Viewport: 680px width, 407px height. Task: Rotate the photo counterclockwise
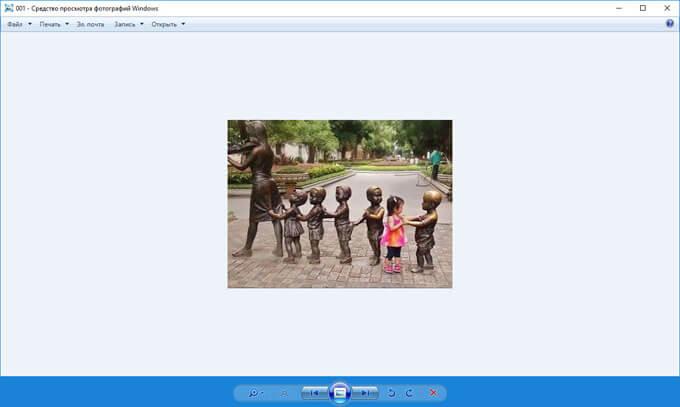pyautogui.click(x=391, y=393)
